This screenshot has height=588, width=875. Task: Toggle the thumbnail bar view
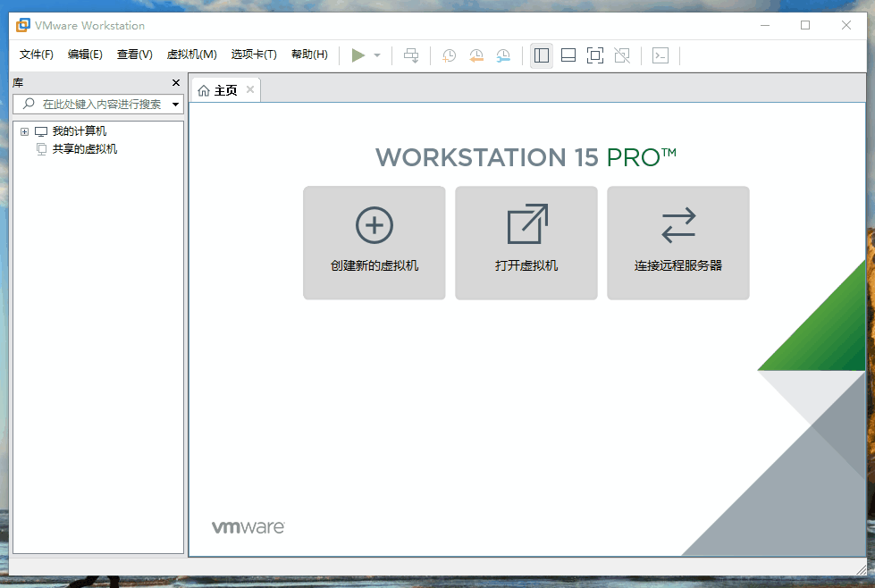[x=568, y=55]
